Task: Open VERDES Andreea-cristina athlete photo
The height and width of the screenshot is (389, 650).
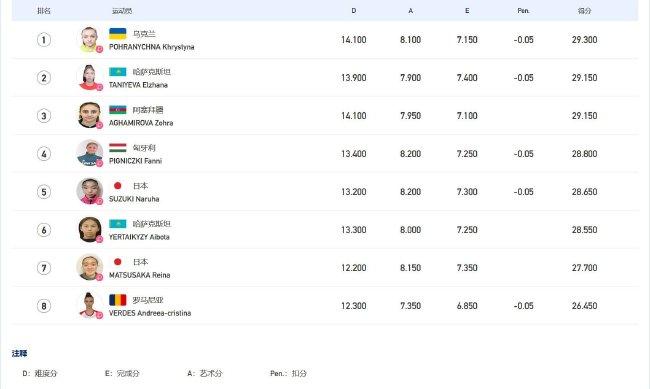Action: (x=90, y=305)
